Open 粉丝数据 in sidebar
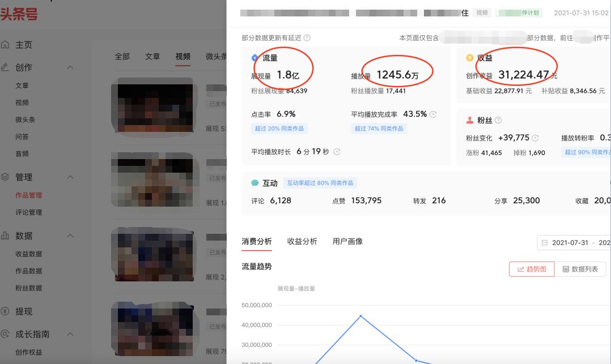Screen dimensions: 611x364 pos(28,288)
